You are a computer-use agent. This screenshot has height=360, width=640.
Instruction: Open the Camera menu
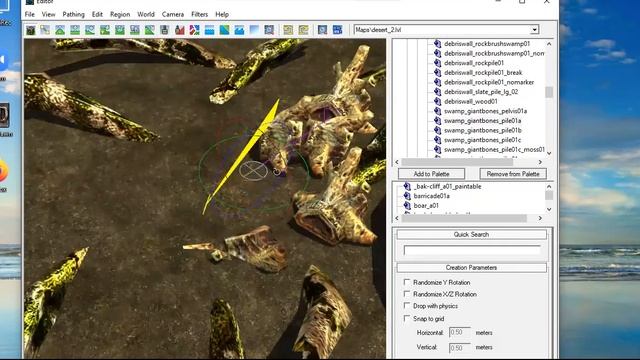(173, 14)
